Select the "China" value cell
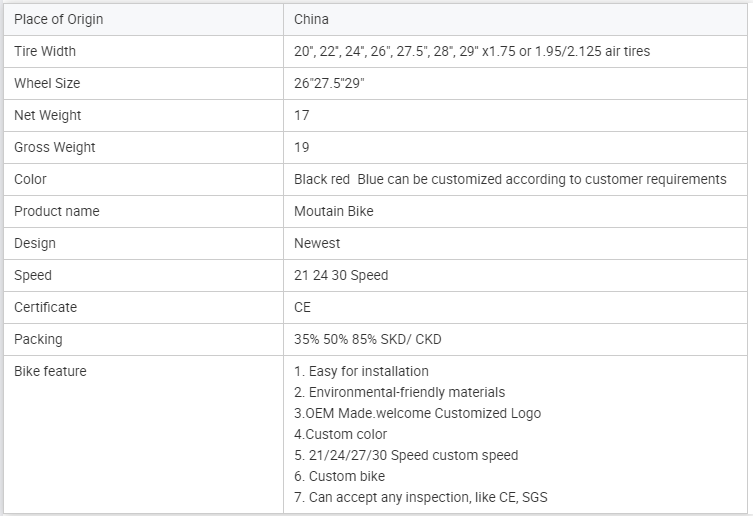This screenshot has height=516, width=753. point(311,19)
